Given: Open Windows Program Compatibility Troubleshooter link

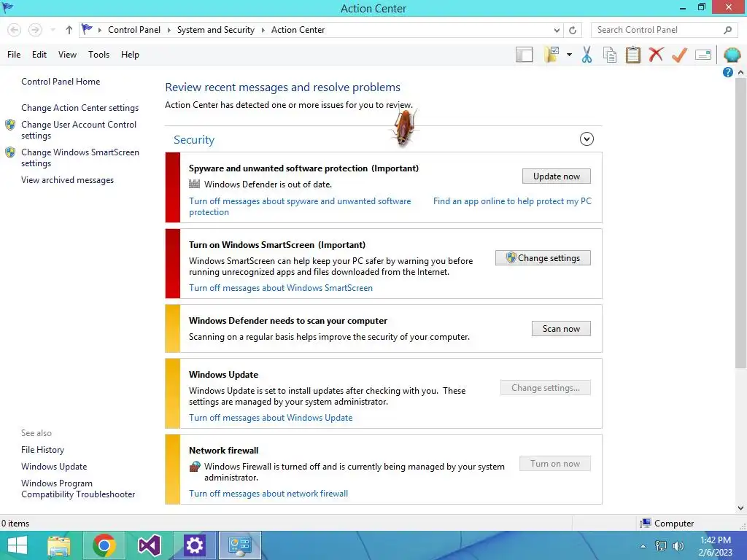Looking at the screenshot, I should coord(77,489).
